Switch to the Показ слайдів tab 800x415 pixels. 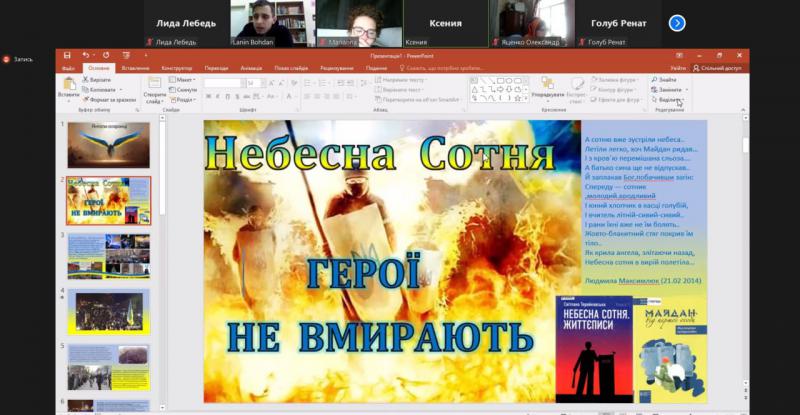pos(291,68)
